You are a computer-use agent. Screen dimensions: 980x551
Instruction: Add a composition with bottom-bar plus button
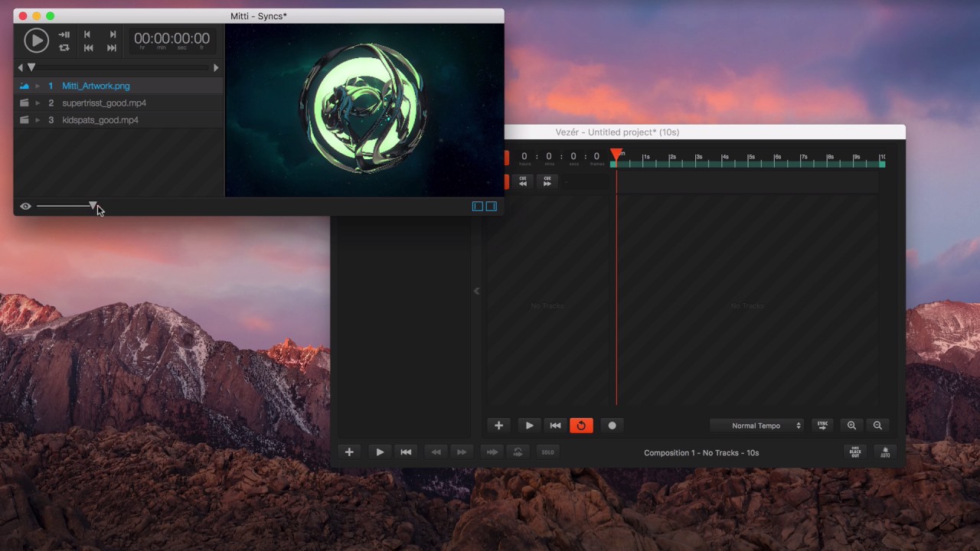click(x=349, y=452)
